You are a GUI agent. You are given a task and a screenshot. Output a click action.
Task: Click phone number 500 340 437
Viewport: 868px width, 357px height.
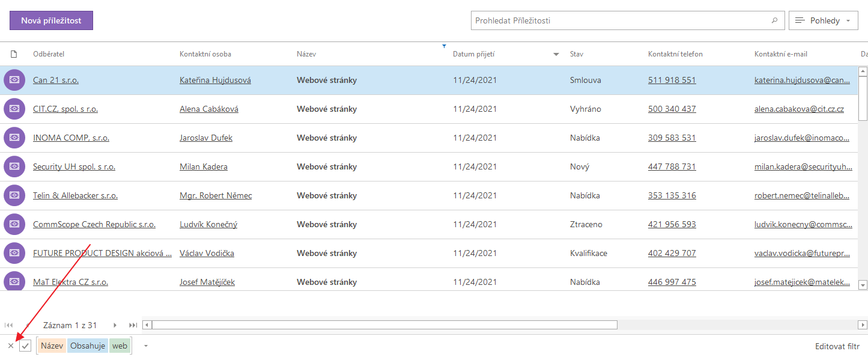click(672, 109)
